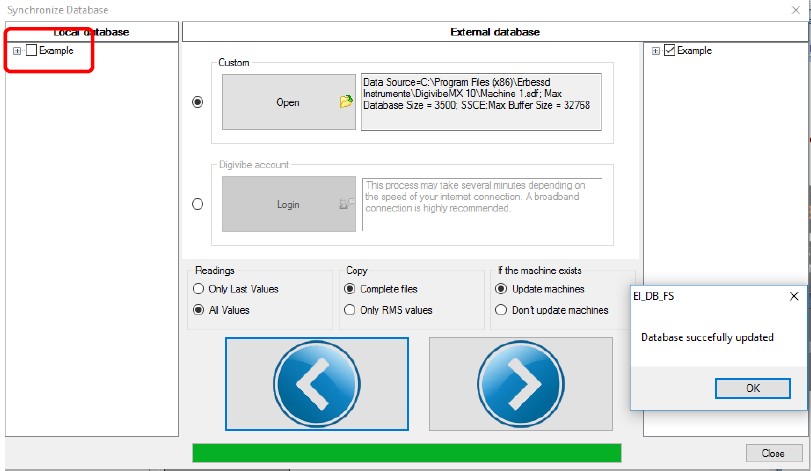The image size is (811, 471).
Task: Select Complete files copy option
Action: [350, 288]
